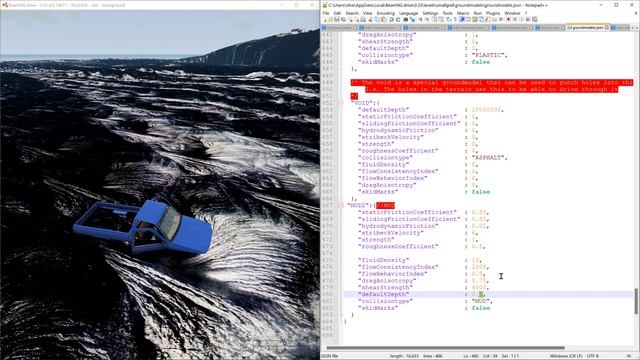Click the "MUD" collisiontype value
The width and height of the screenshot is (640, 360).
click(x=481, y=301)
